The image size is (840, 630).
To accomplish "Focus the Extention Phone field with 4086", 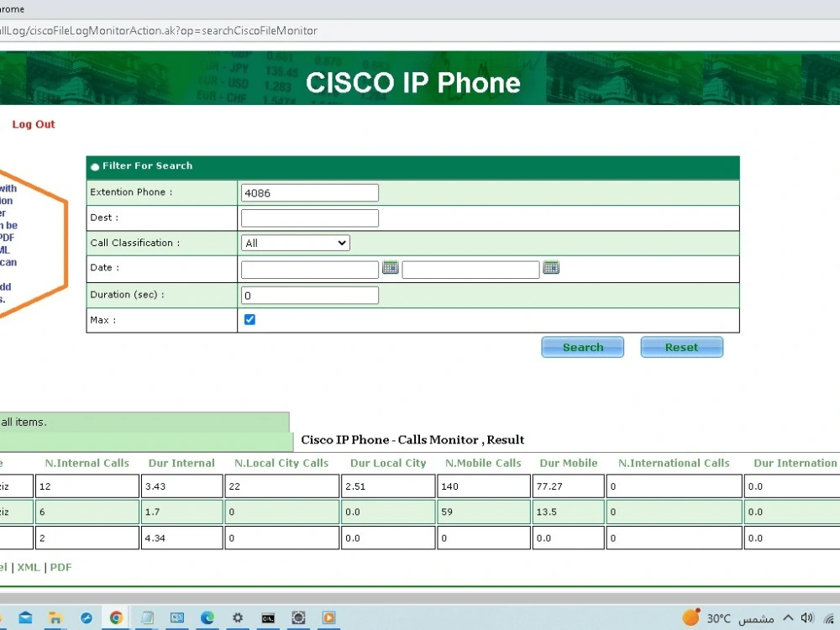I will [310, 193].
